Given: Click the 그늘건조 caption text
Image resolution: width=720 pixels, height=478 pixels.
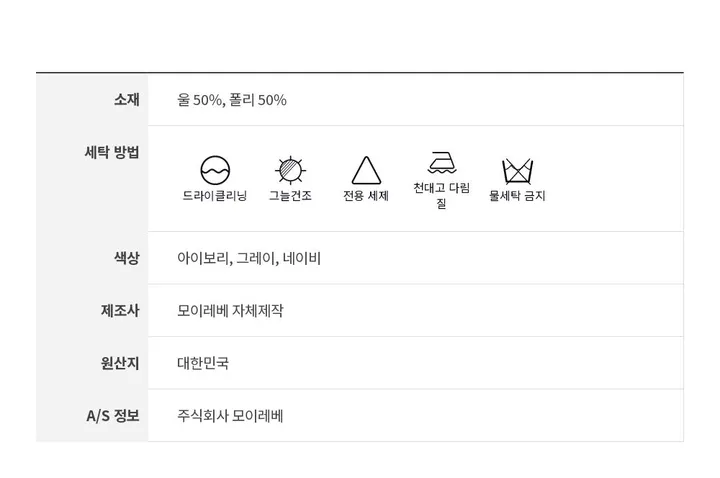Looking at the screenshot, I should click(x=290, y=196).
